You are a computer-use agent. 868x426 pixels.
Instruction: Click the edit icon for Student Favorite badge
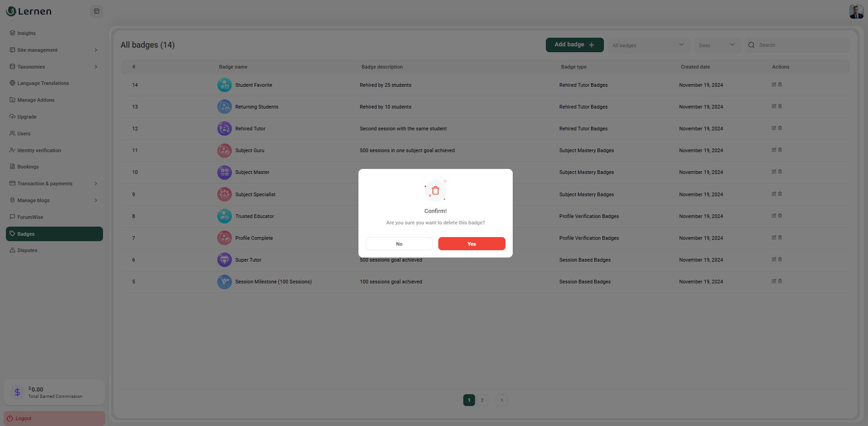(774, 84)
